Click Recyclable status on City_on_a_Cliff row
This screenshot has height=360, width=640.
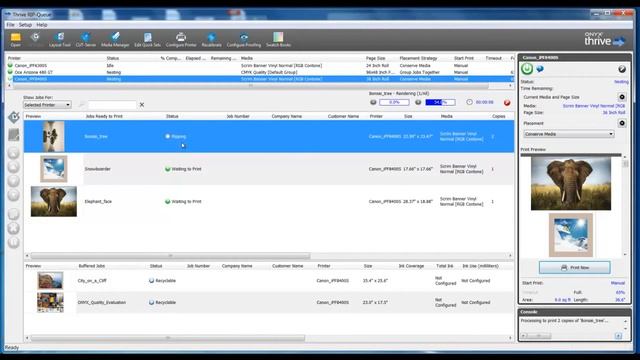(x=165, y=281)
